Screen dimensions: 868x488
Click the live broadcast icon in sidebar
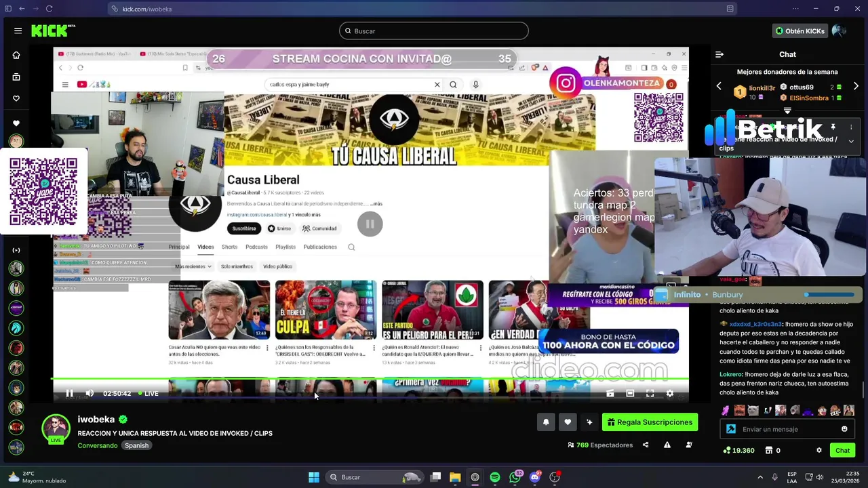click(16, 250)
